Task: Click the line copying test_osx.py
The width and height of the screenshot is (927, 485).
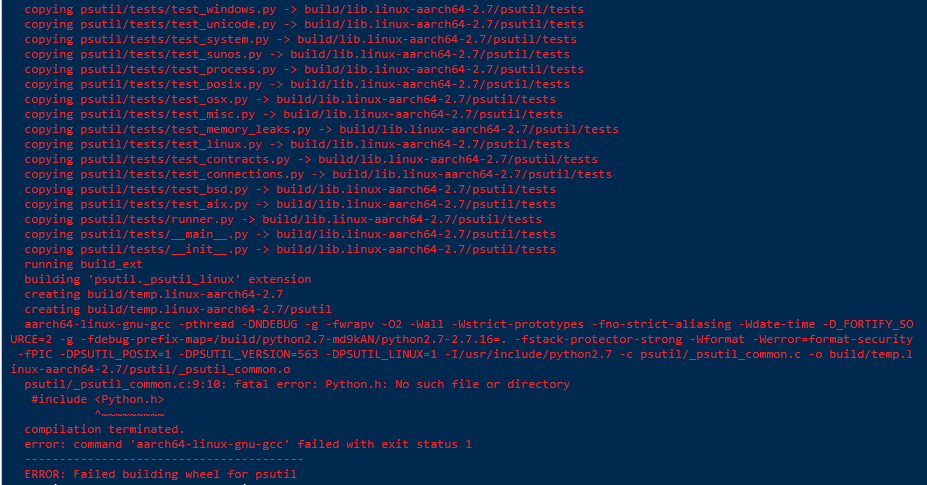Action: tap(290, 99)
